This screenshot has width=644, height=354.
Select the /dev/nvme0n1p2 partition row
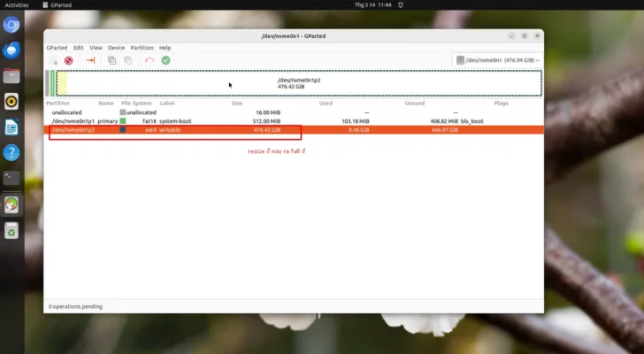tap(294, 130)
